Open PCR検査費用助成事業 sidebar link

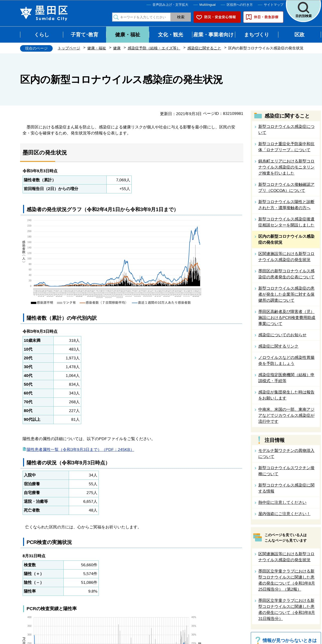[x=287, y=317]
